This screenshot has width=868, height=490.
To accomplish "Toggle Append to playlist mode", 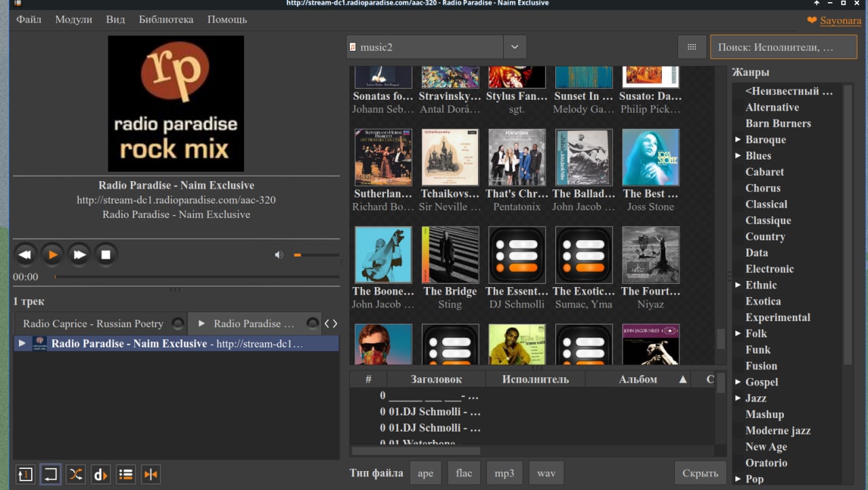I will pyautogui.click(x=125, y=474).
